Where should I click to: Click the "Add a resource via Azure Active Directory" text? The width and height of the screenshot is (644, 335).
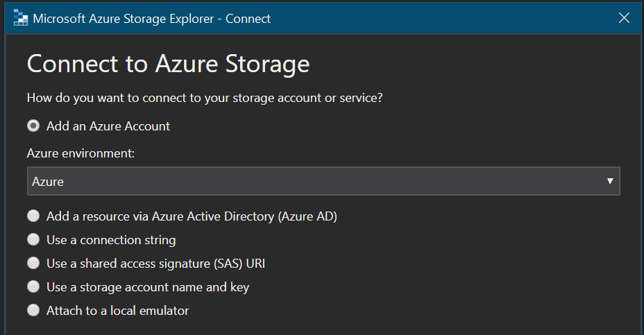pyautogui.click(x=192, y=216)
